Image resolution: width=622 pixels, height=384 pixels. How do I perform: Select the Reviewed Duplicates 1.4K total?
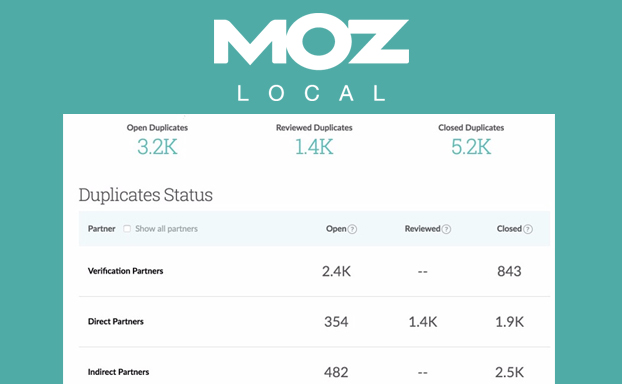click(x=314, y=147)
